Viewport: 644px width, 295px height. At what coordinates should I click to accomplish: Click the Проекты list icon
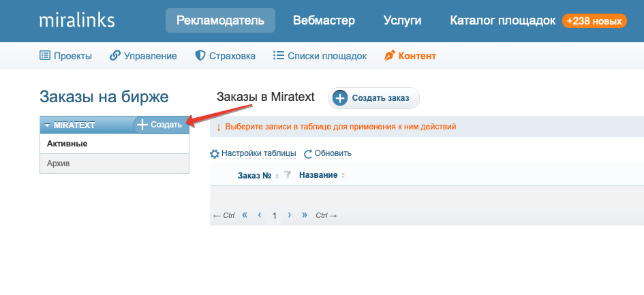[45, 55]
